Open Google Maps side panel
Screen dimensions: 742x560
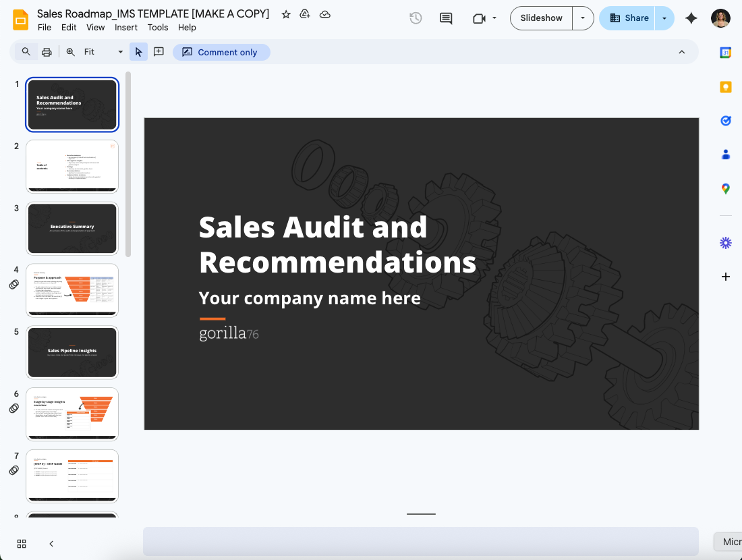pos(726,189)
